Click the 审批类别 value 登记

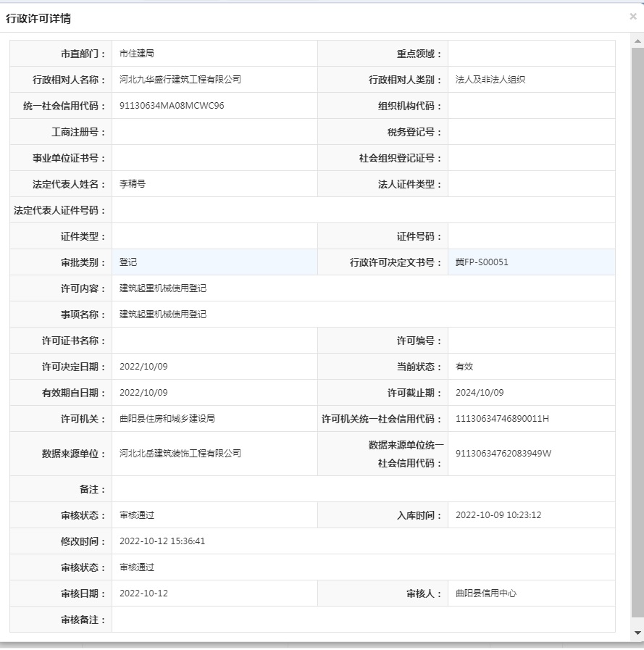pos(128,262)
